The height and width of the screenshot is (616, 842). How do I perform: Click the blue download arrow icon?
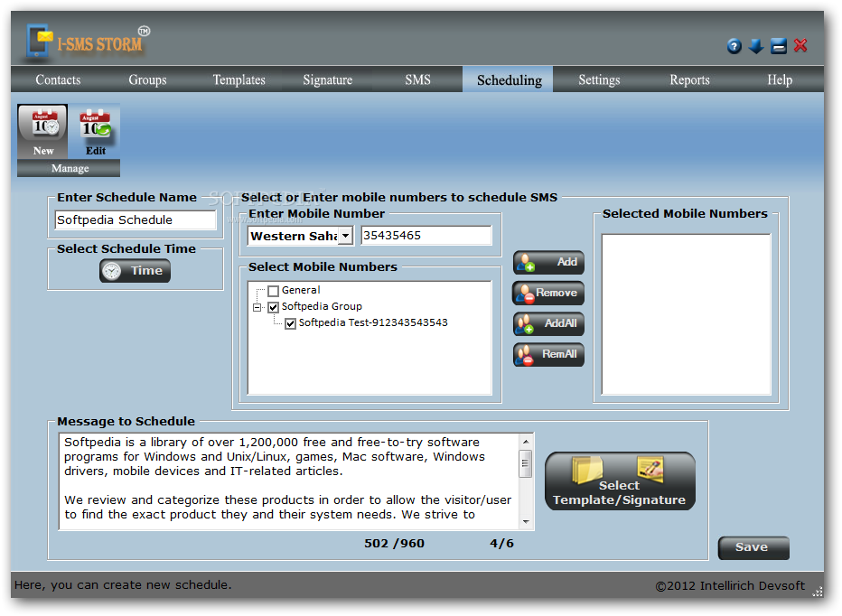755,46
